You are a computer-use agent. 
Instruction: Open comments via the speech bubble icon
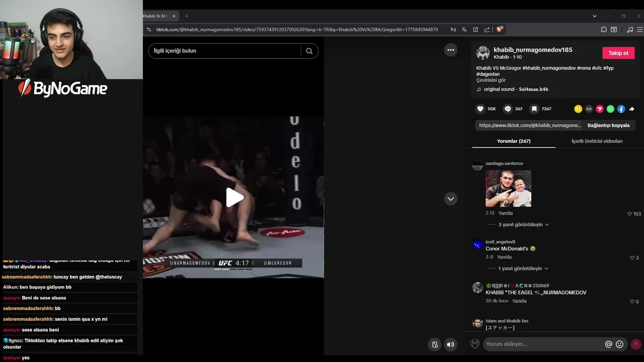[x=508, y=109]
